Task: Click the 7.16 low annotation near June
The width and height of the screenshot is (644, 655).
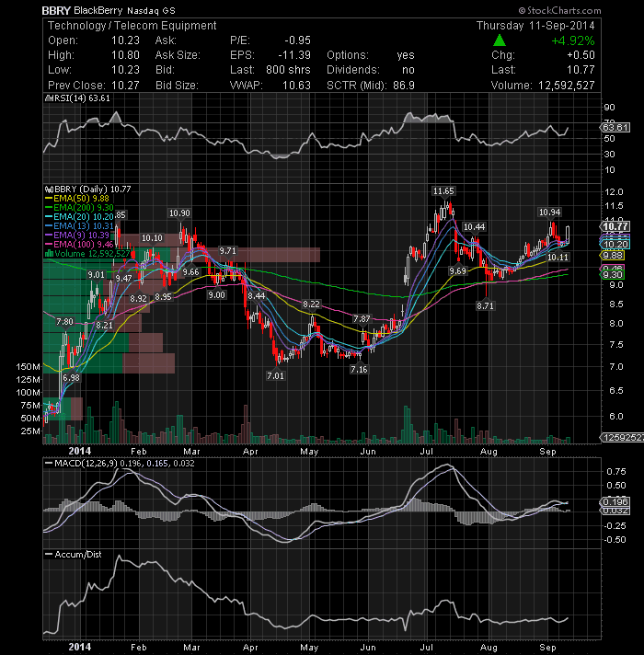Action: pyautogui.click(x=359, y=369)
